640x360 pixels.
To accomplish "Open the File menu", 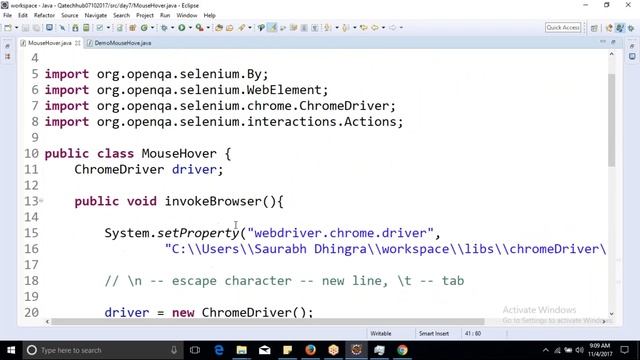I will (x=7, y=15).
